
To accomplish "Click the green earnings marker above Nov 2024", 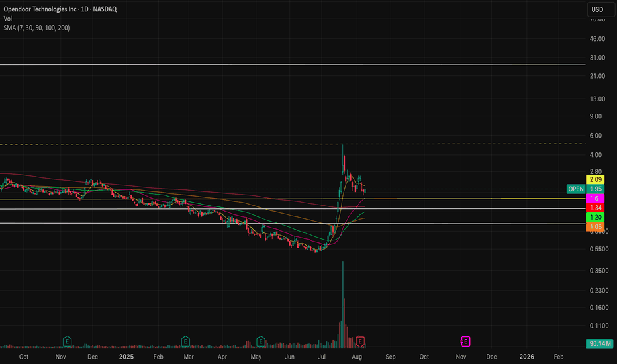I will pos(67,341).
